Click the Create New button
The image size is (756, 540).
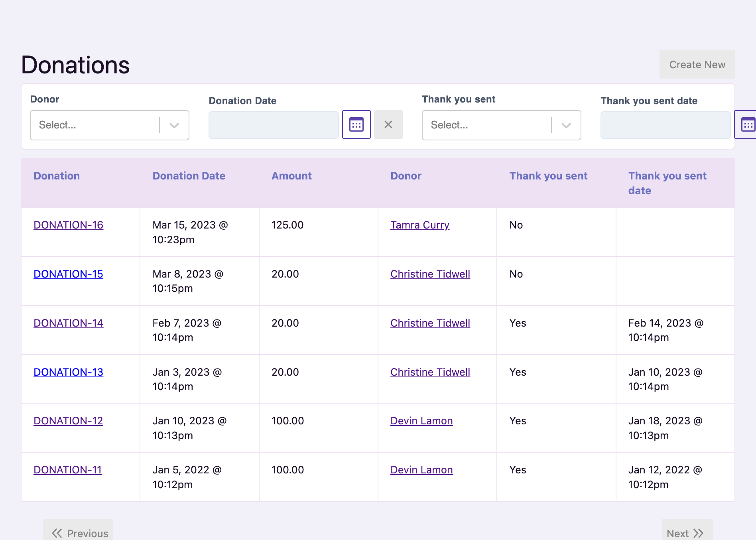[697, 64]
